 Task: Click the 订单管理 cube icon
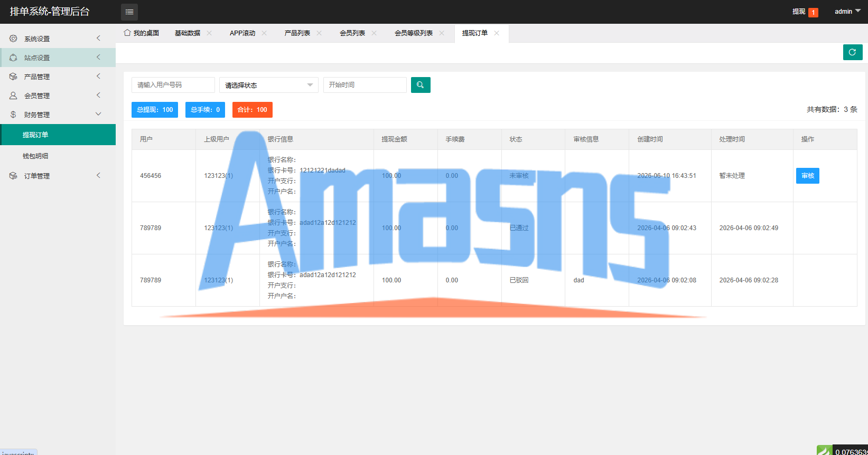pos(13,176)
